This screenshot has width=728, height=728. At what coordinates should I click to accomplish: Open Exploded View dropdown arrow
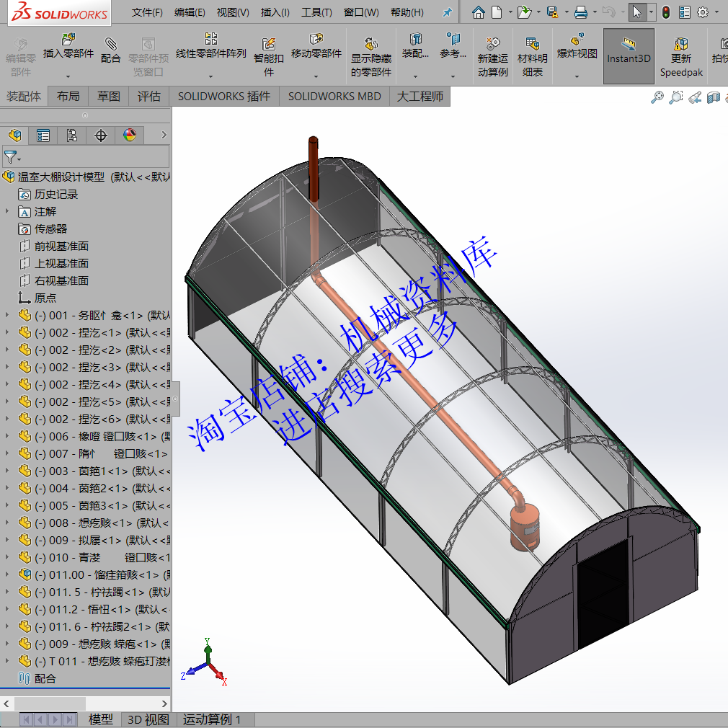[577, 76]
